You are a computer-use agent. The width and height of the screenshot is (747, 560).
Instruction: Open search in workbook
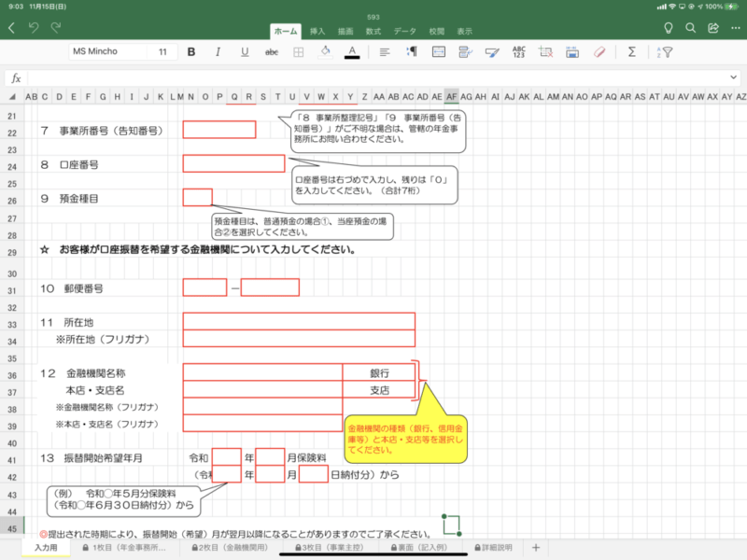pos(690,28)
